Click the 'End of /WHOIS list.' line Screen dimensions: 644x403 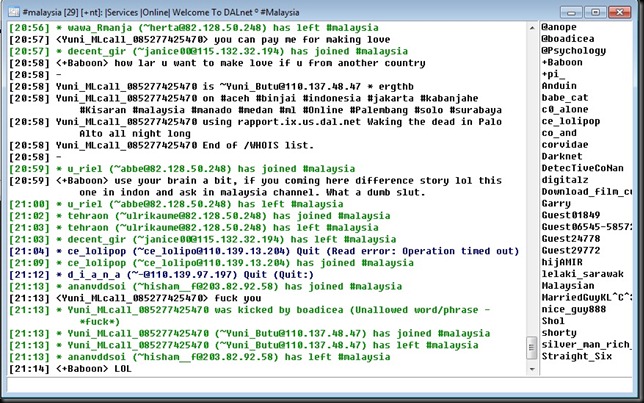(x=161, y=145)
